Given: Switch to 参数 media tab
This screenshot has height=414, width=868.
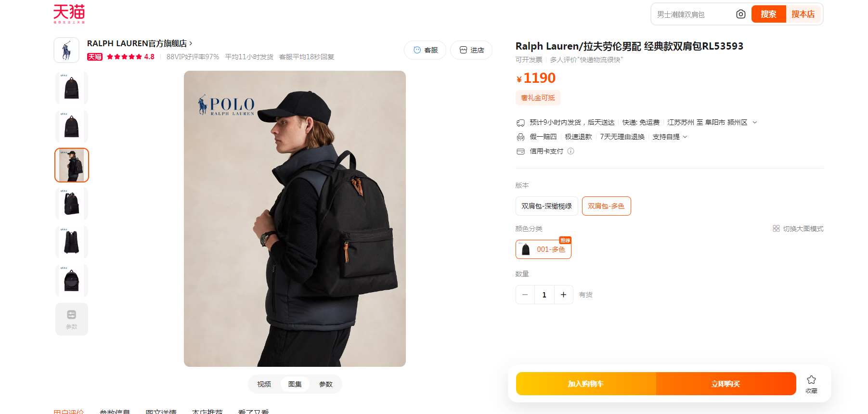Looking at the screenshot, I should tap(326, 384).
